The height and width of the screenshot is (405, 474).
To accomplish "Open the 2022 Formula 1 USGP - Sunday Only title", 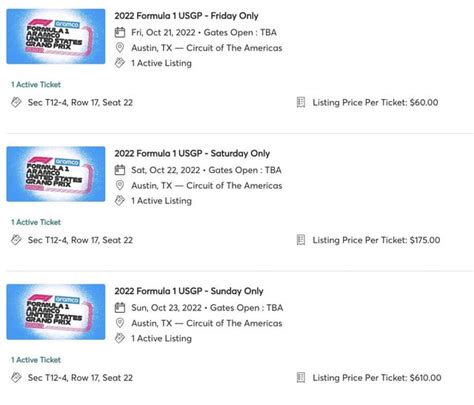I will pyautogui.click(x=189, y=291).
